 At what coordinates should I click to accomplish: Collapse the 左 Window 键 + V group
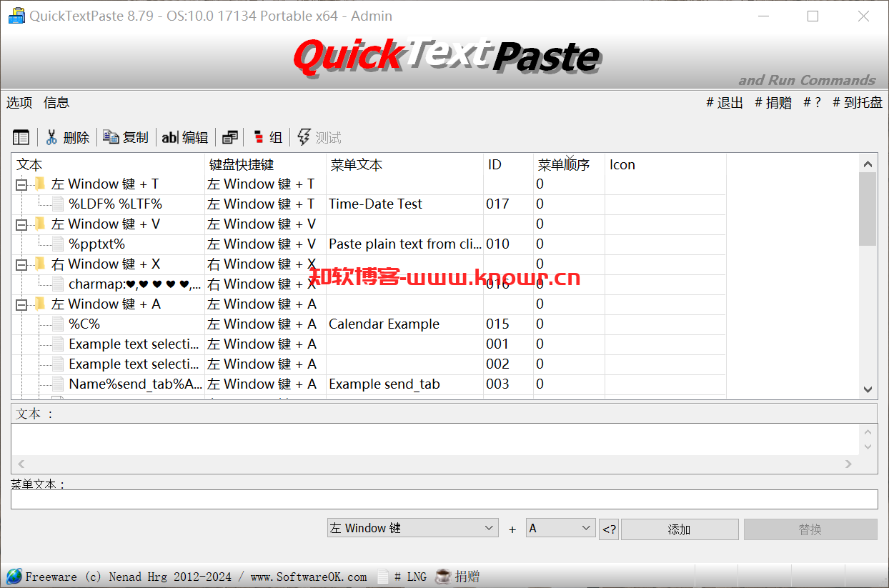(21, 224)
